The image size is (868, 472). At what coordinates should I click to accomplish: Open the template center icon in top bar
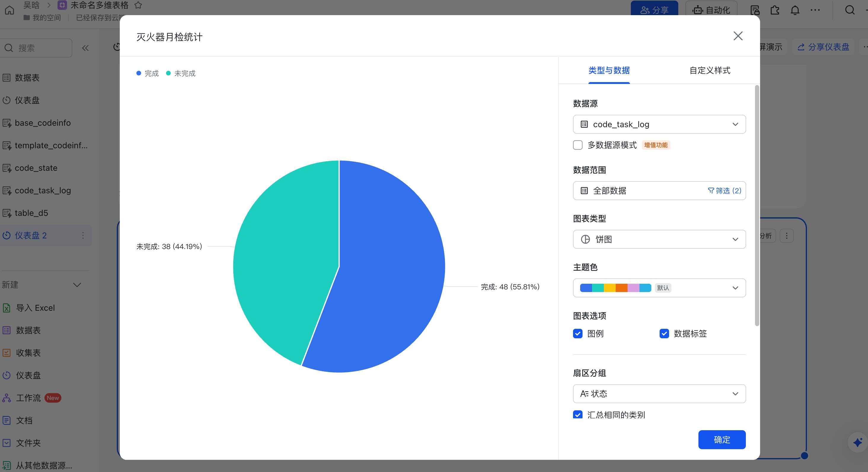(x=755, y=10)
